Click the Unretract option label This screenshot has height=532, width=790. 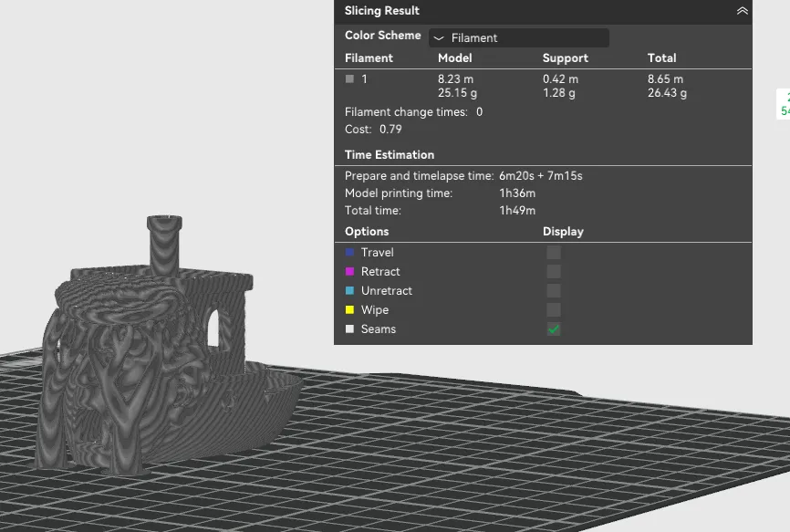387,291
